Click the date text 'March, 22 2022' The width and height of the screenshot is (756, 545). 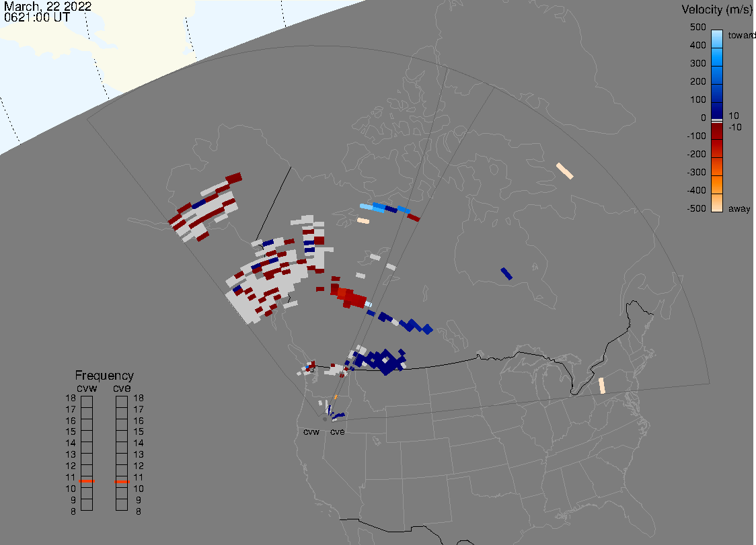48,7
